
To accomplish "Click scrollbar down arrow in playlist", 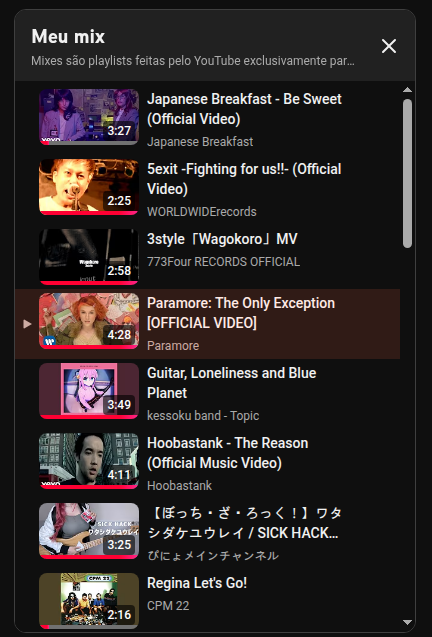I will [x=407, y=622].
